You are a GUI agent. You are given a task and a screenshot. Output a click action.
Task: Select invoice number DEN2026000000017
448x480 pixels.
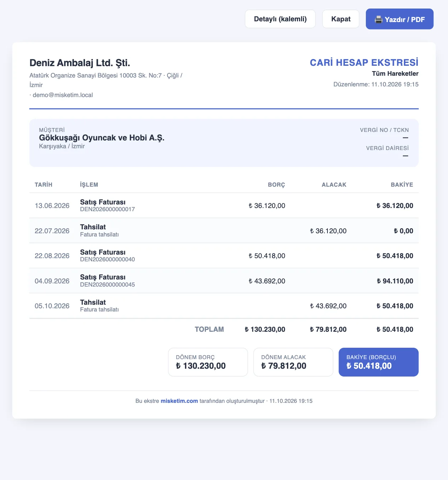click(107, 209)
